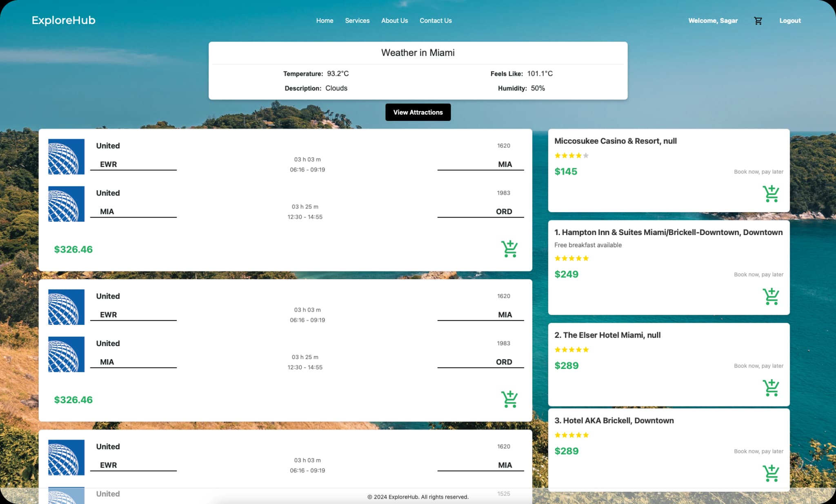Click Welcome, Sagar in the header
Screen dimensions: 836x504
click(713, 21)
